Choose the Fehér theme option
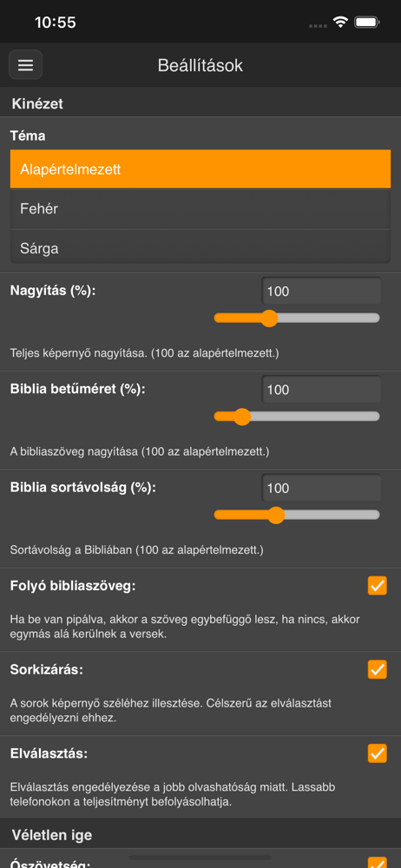401x868 pixels. coord(200,209)
